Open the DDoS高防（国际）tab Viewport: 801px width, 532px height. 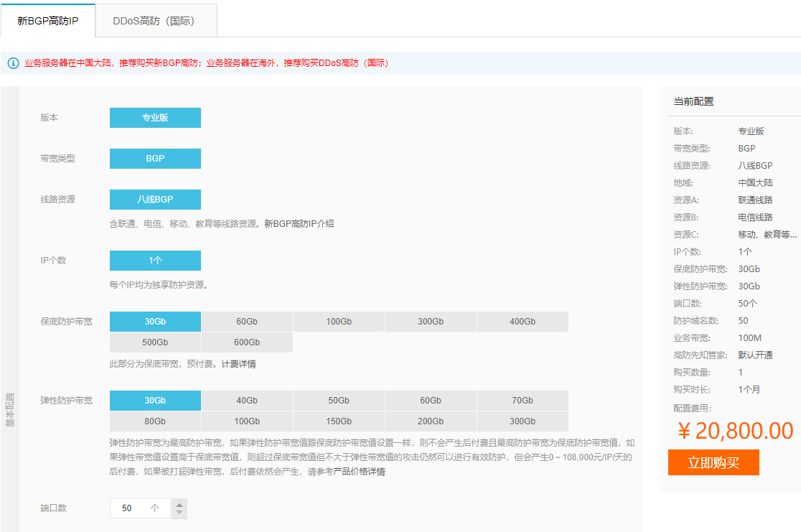coord(156,21)
